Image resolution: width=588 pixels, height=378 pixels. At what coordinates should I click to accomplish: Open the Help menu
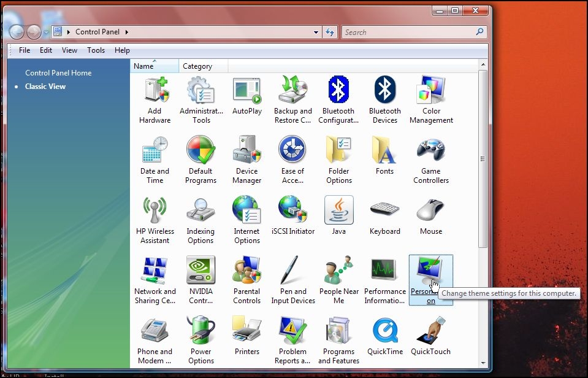pos(122,50)
